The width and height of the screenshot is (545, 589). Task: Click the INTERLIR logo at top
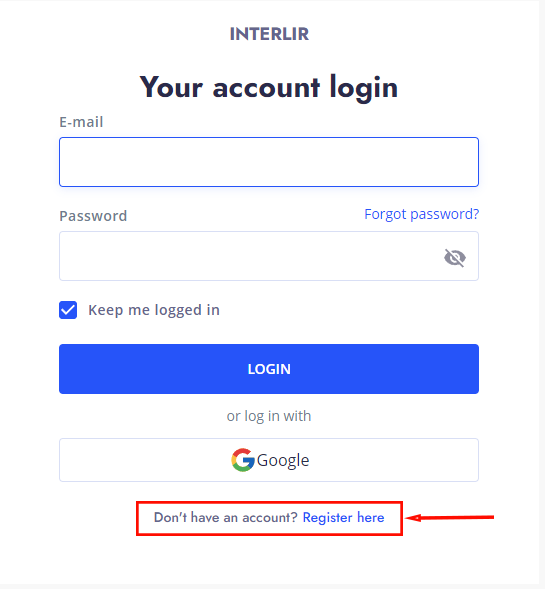click(269, 34)
